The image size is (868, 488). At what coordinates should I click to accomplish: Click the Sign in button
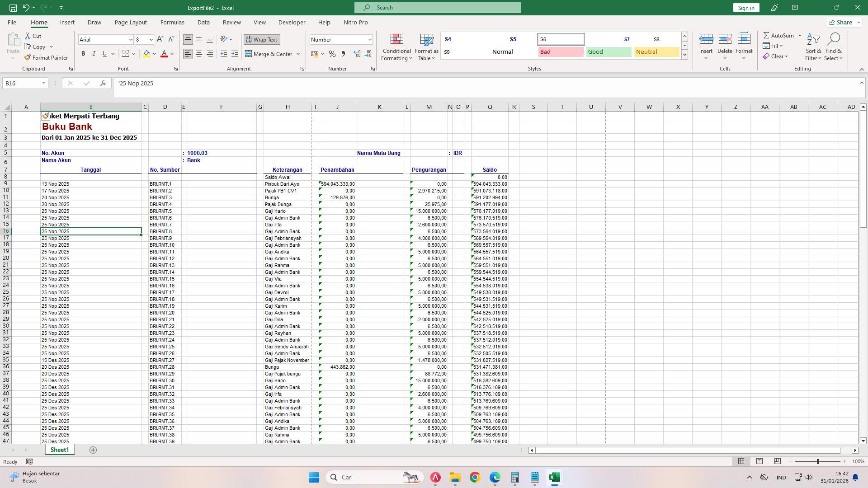tap(745, 8)
